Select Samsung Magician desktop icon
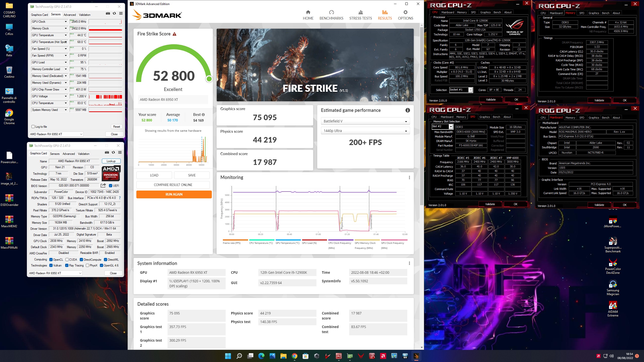 [613, 288]
